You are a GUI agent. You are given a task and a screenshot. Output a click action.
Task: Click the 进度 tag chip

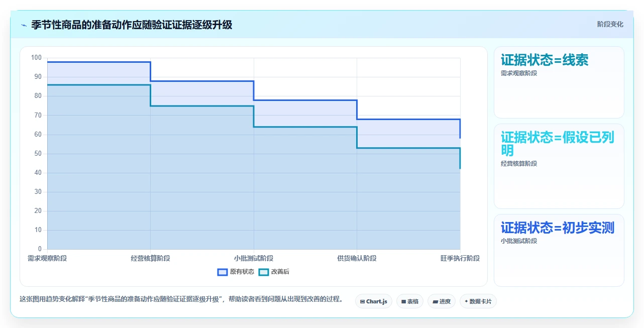pyautogui.click(x=442, y=301)
